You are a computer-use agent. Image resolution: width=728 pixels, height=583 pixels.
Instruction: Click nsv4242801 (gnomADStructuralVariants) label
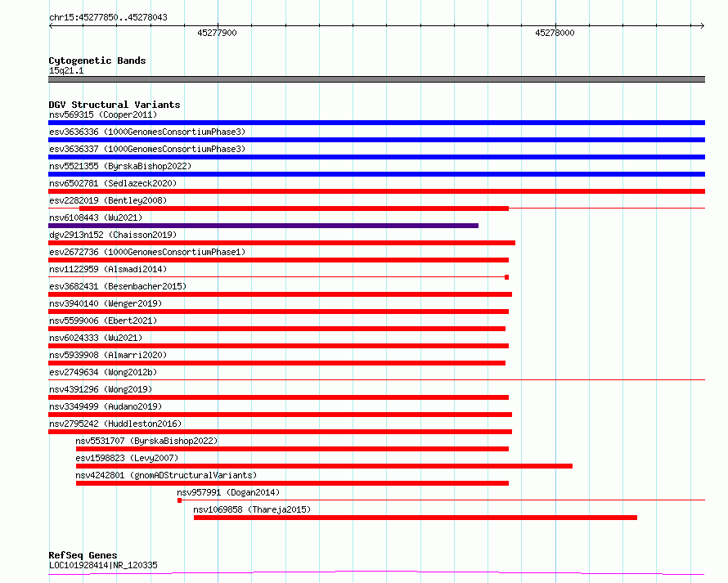point(166,475)
